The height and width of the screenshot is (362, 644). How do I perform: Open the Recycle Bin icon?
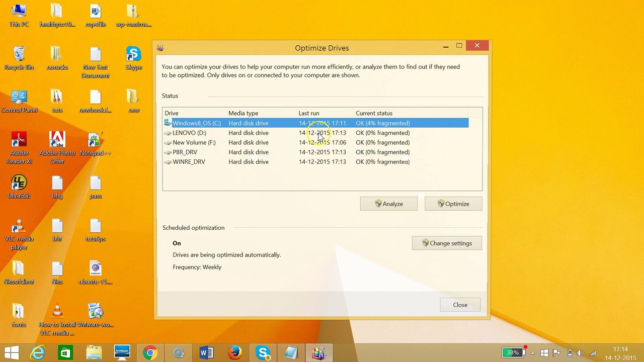pos(19,58)
